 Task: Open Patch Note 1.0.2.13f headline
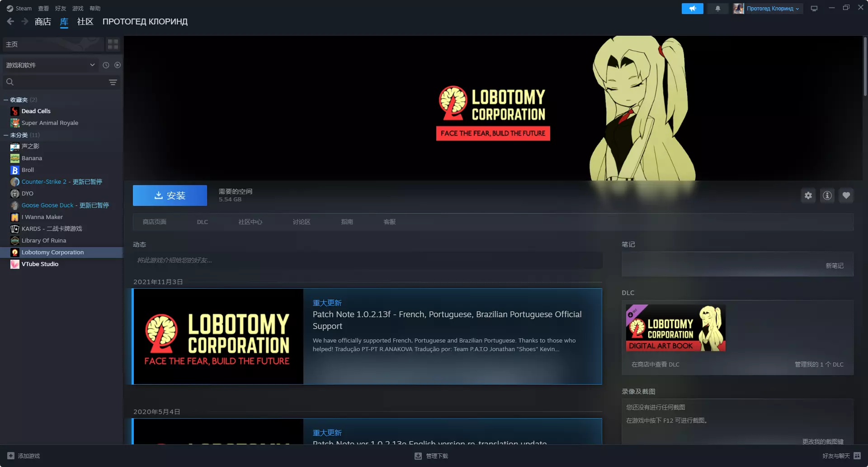click(447, 320)
